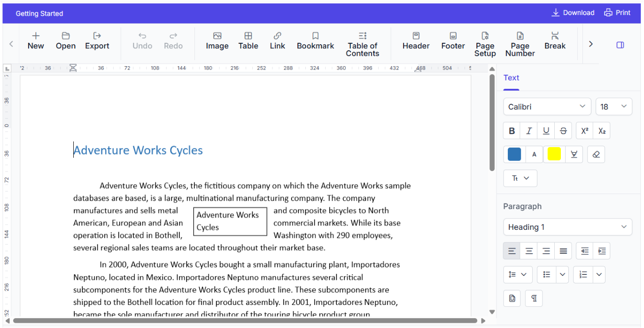This screenshot has height=328, width=644.
Task: Click the Print button
Action: (x=617, y=13)
